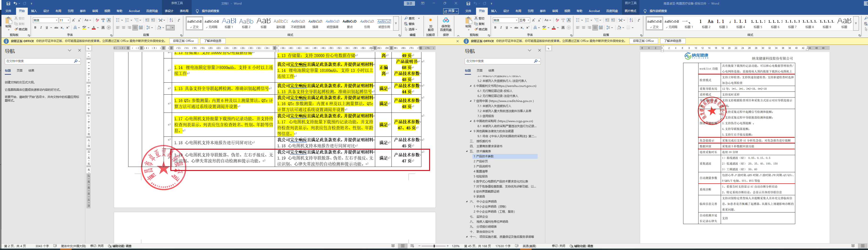Collapse the 五、技术偏离表 heading in navigation
Image resolution: width=868 pixels, height=250 pixels.
467,151
